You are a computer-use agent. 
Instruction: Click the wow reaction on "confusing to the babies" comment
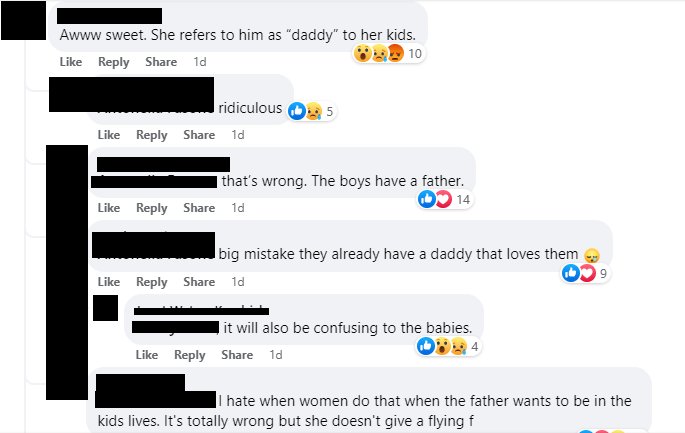click(x=441, y=347)
